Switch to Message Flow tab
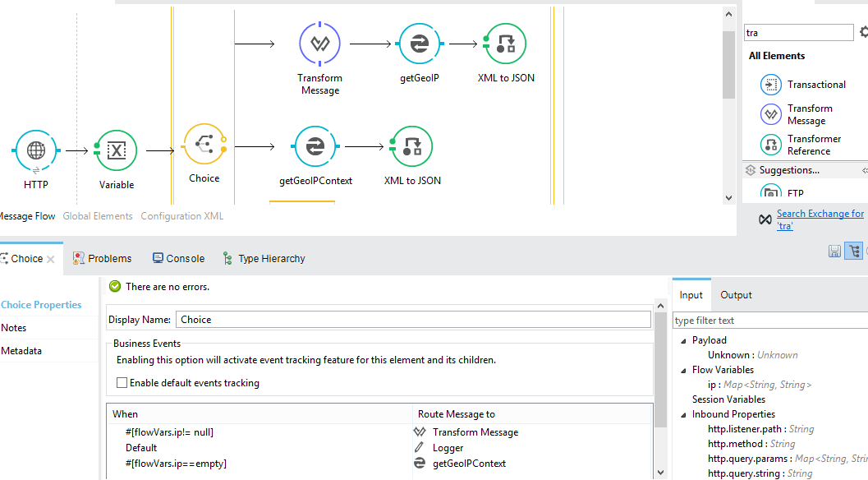This screenshot has height=480, width=868. click(x=27, y=216)
